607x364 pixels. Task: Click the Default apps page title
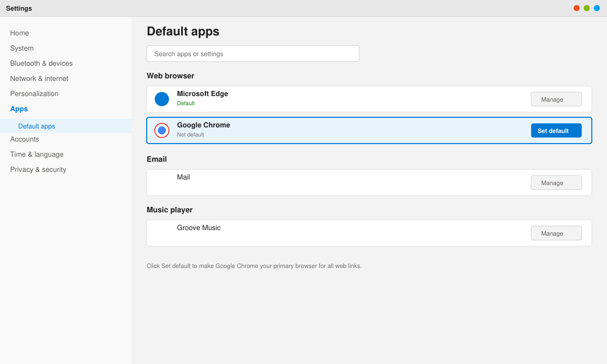coord(183,31)
